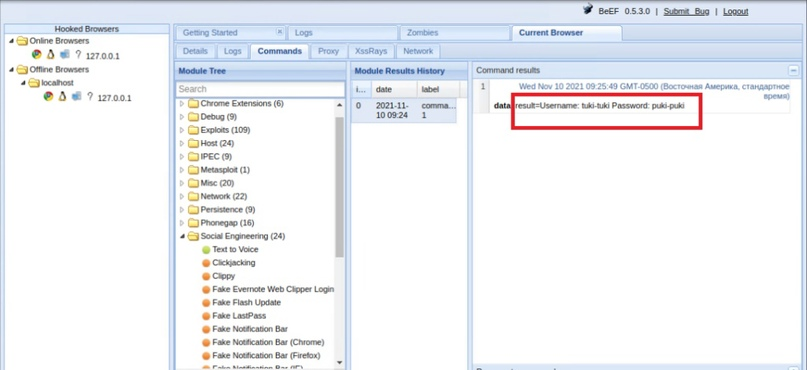Image resolution: width=807 pixels, height=370 pixels.
Task: Click the Wed Nov 10 2021 result timestamp
Action: click(654, 91)
